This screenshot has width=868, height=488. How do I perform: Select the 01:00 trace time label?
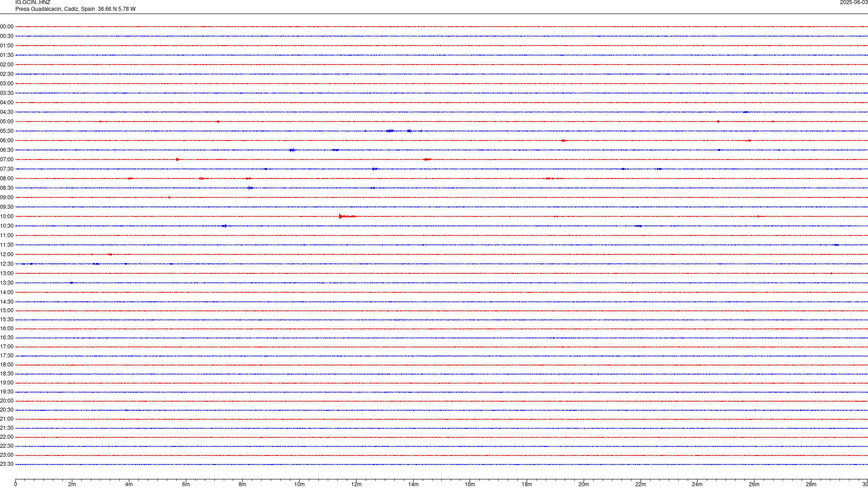7,46
